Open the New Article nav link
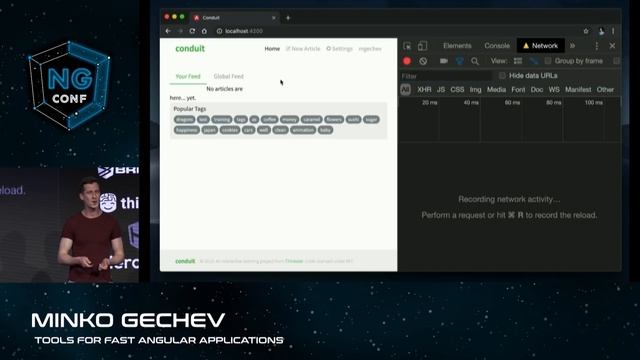Viewport: 640px width, 360px height. tap(303, 49)
